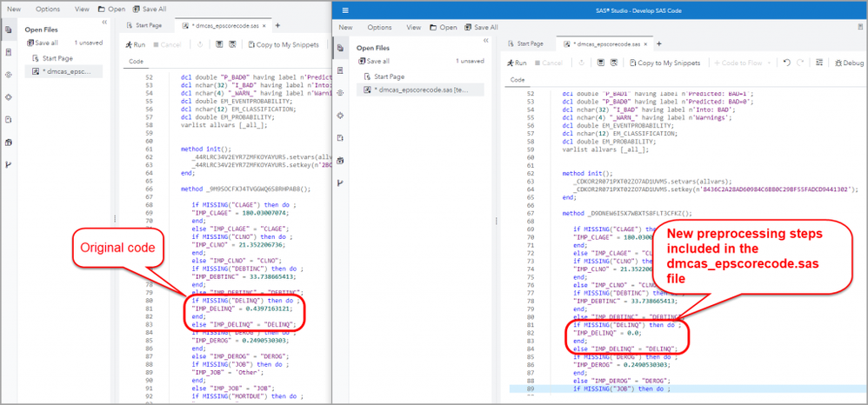The image size is (868, 405).
Task: Click Save all under Open Files in the right window
Action: coord(374,61)
